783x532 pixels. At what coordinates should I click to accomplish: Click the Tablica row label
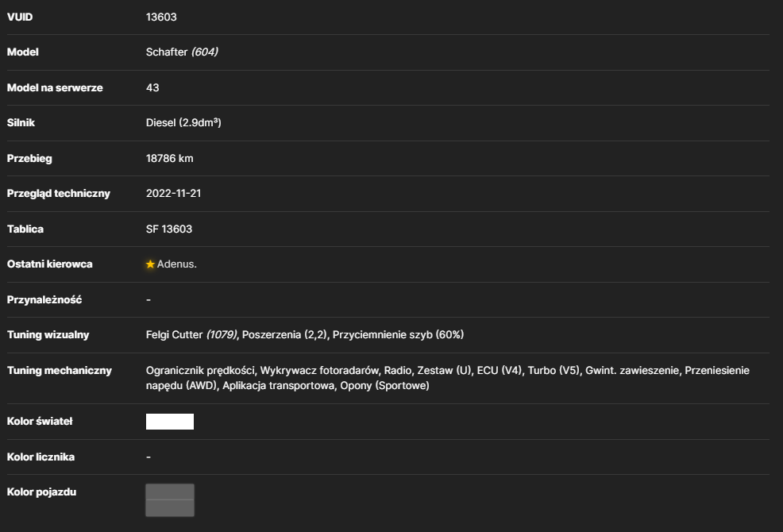tap(25, 229)
